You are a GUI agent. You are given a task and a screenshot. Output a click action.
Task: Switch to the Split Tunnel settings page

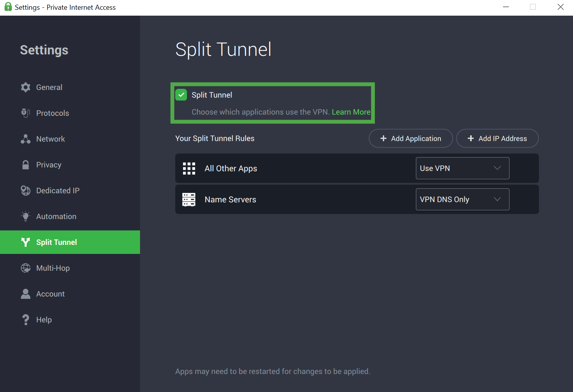point(70,242)
